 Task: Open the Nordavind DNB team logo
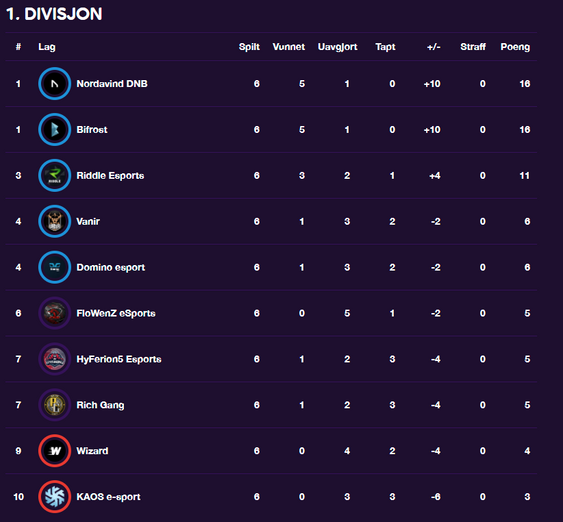(55, 84)
